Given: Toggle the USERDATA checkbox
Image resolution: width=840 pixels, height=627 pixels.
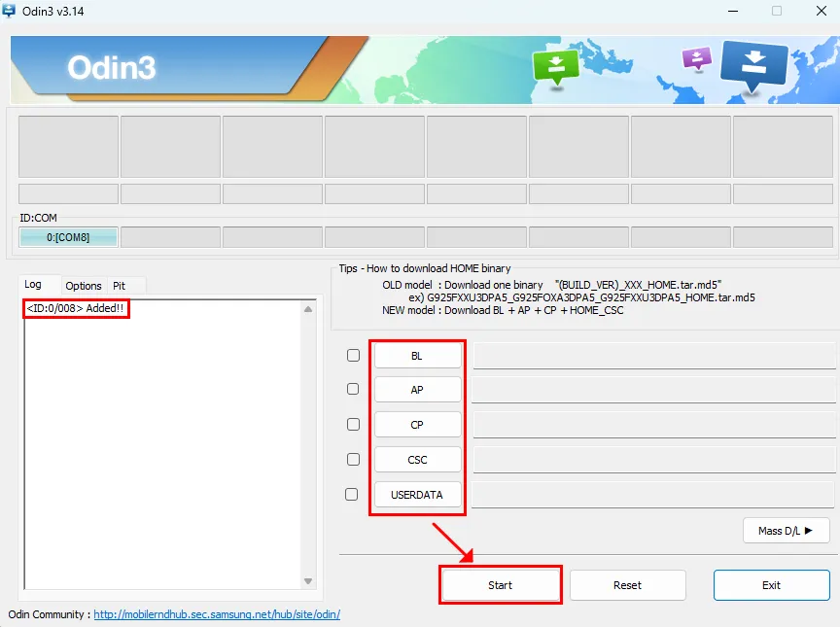Looking at the screenshot, I should 351,494.
